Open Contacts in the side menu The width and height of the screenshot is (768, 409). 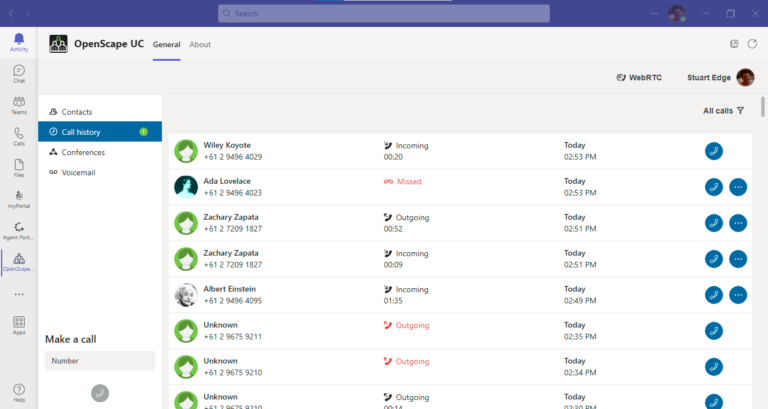coord(100,112)
